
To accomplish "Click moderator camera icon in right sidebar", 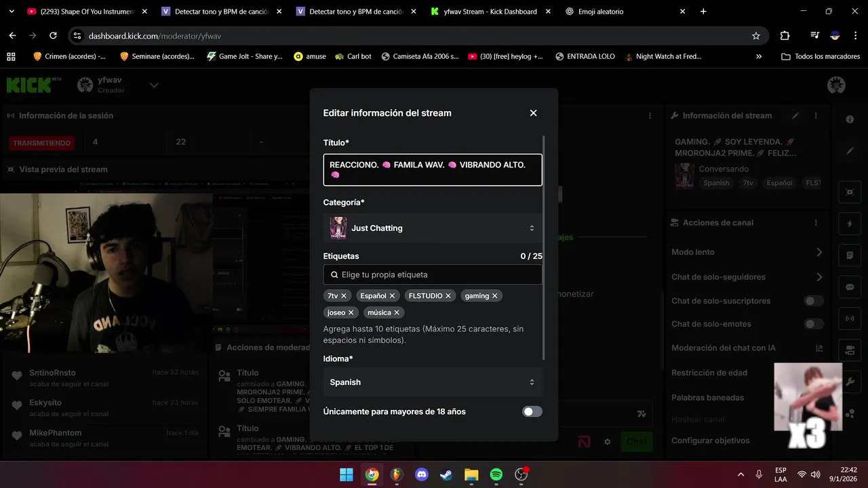I will click(x=850, y=350).
